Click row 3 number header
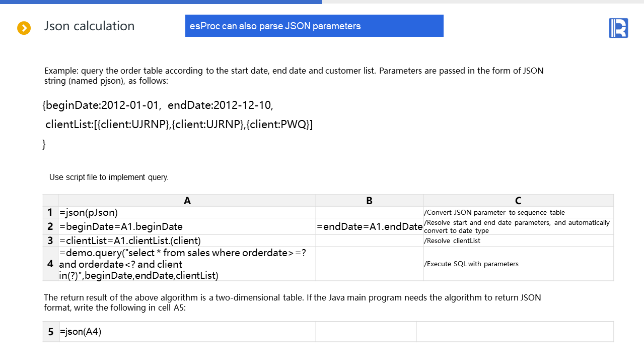This screenshot has height=363, width=644. point(50,240)
